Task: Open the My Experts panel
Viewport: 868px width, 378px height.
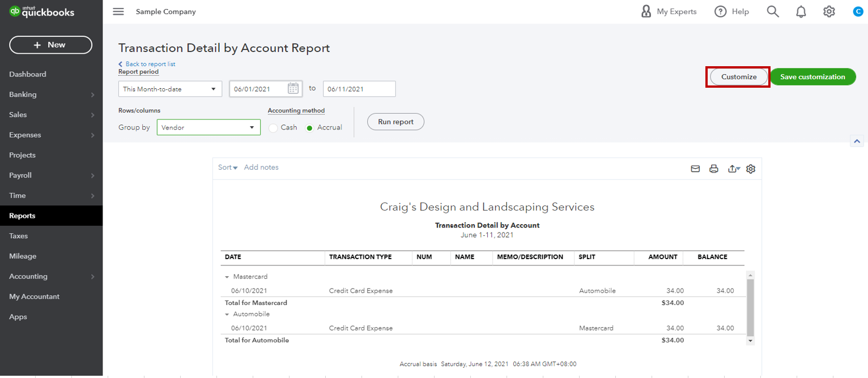Action: pos(669,11)
